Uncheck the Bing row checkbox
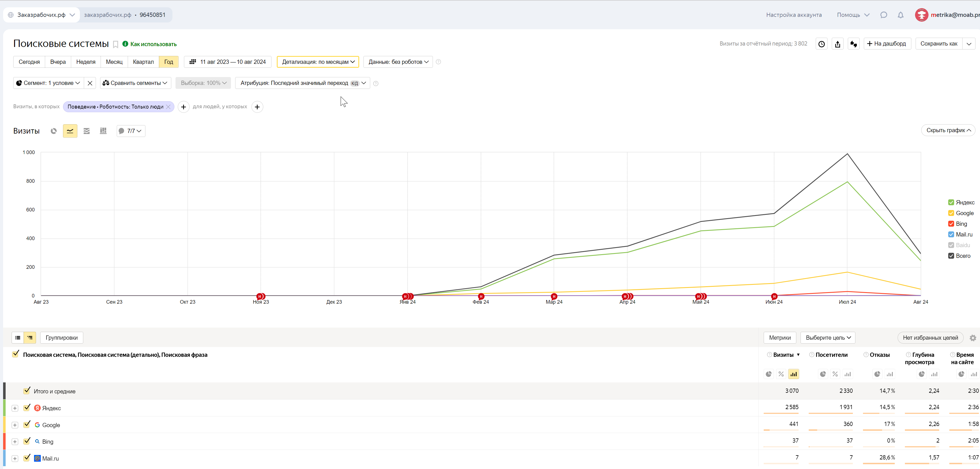This screenshot has height=469, width=980. [27, 441]
